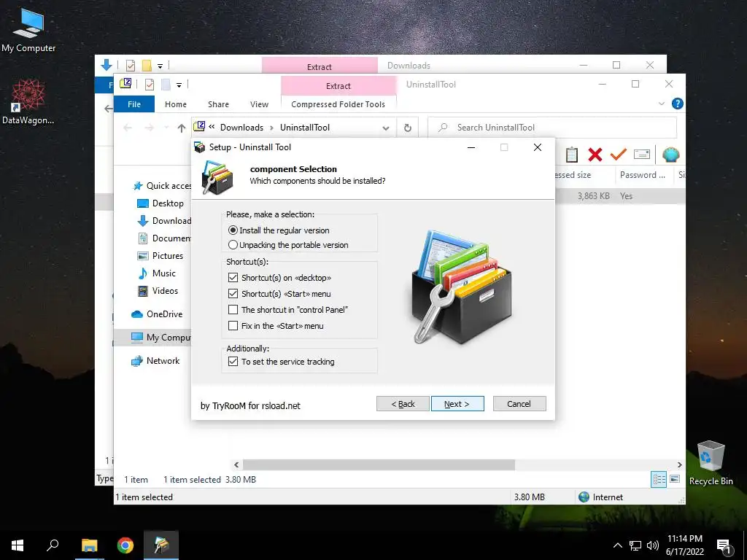Screen dimensions: 747x560
Task: Click the help question mark icon
Action: tap(677, 104)
